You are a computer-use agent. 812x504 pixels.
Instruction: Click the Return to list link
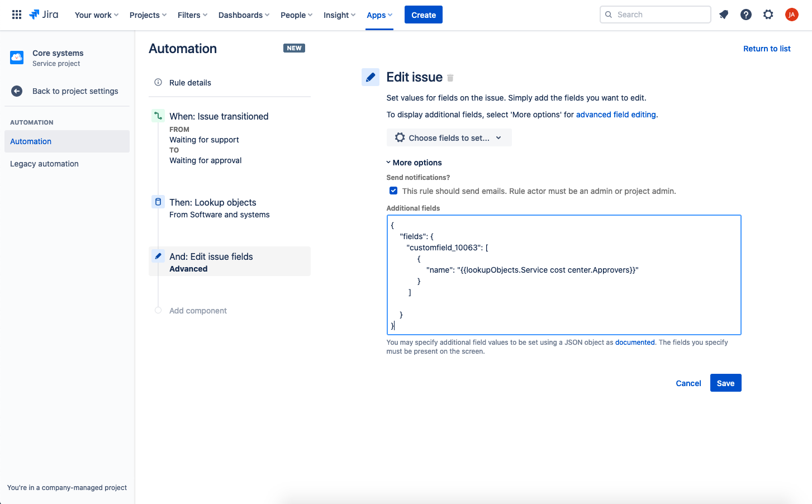(x=767, y=49)
